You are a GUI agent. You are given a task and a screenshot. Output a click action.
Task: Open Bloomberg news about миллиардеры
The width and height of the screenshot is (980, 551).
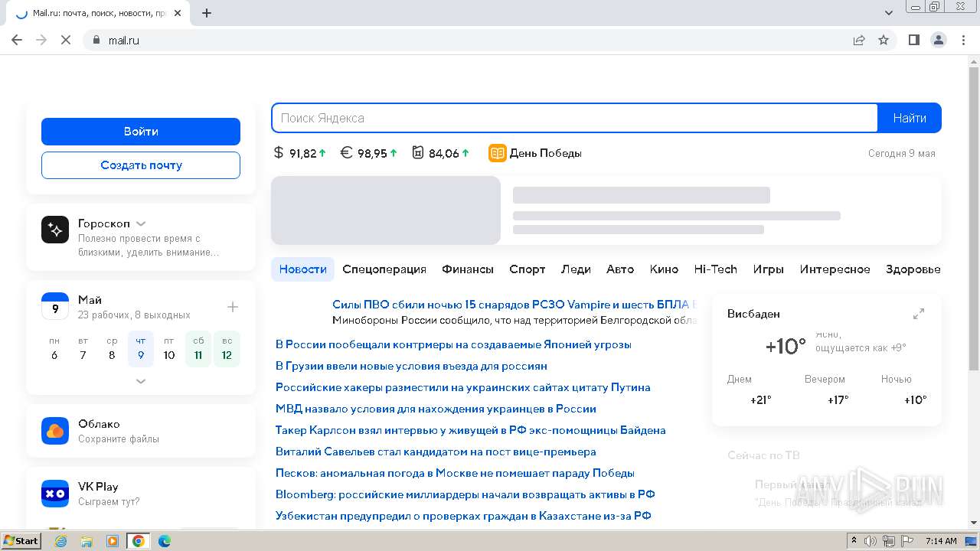click(465, 494)
